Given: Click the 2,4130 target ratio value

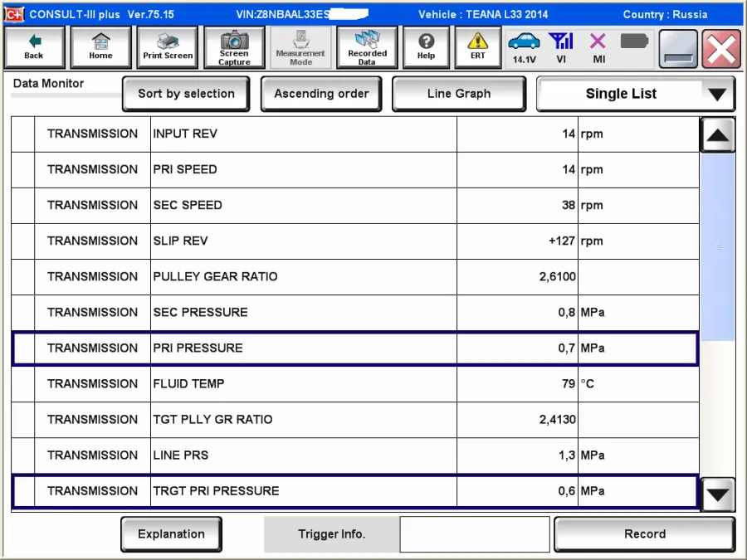Looking at the screenshot, I should click(x=558, y=420).
